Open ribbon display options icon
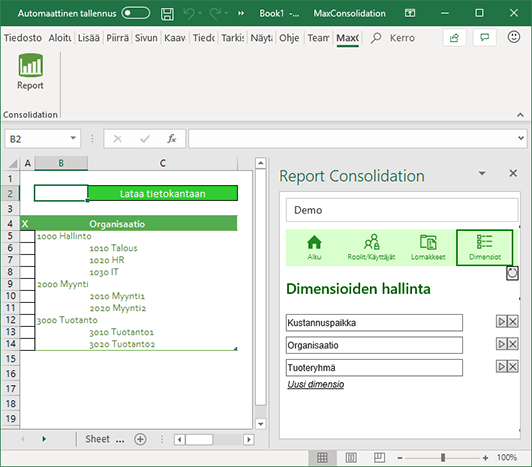 coord(410,13)
